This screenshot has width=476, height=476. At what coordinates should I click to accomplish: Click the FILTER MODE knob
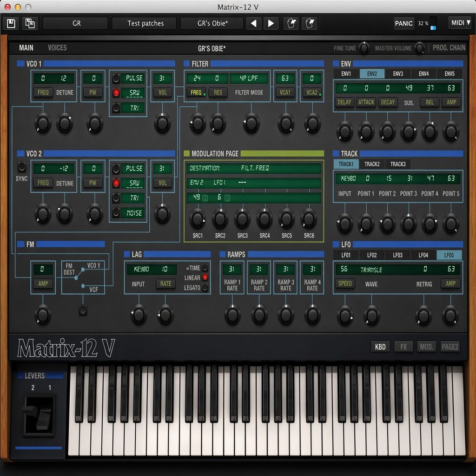point(251,123)
